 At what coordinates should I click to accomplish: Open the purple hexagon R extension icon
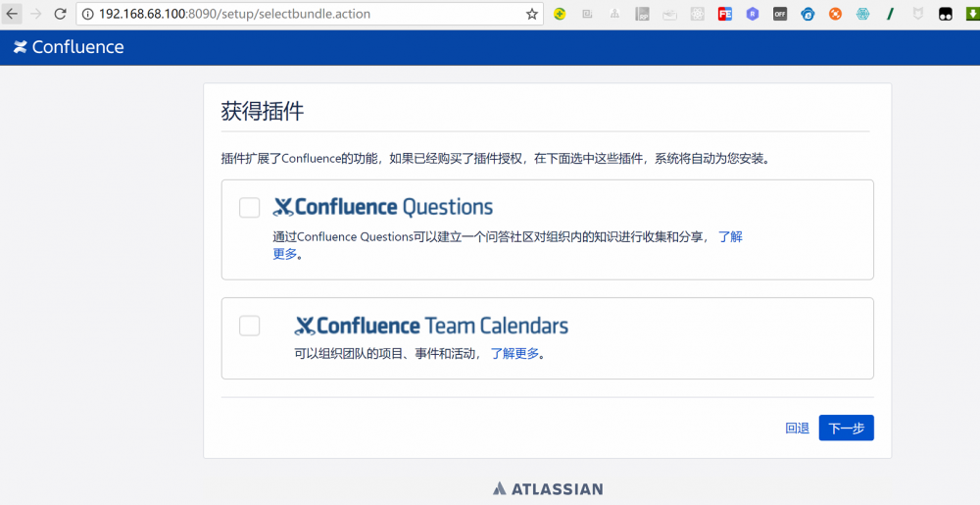[x=753, y=14]
